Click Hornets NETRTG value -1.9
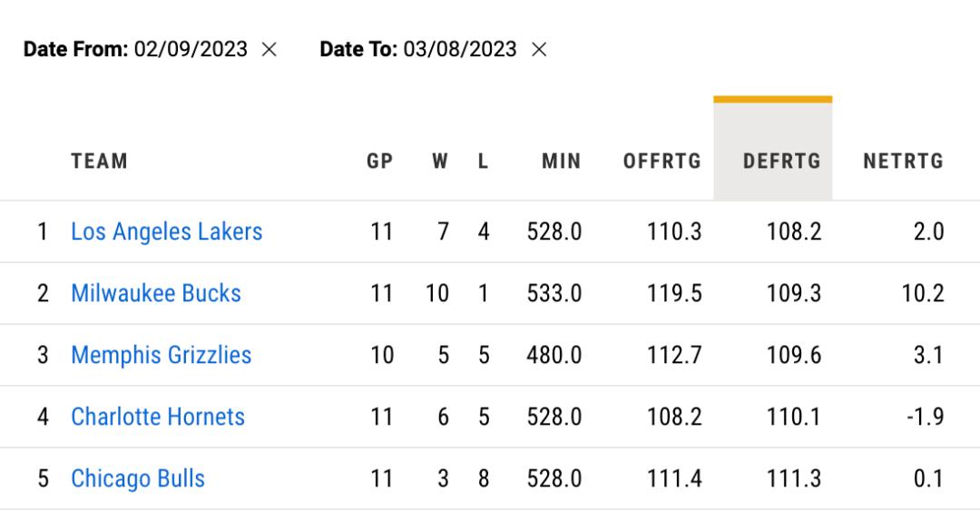Screen dimensions: 980x511 click(x=926, y=417)
